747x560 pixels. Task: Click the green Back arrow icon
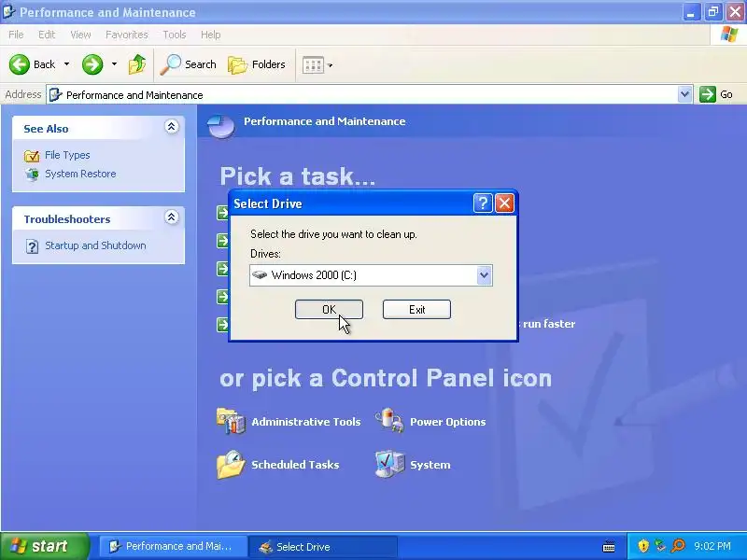(x=20, y=64)
